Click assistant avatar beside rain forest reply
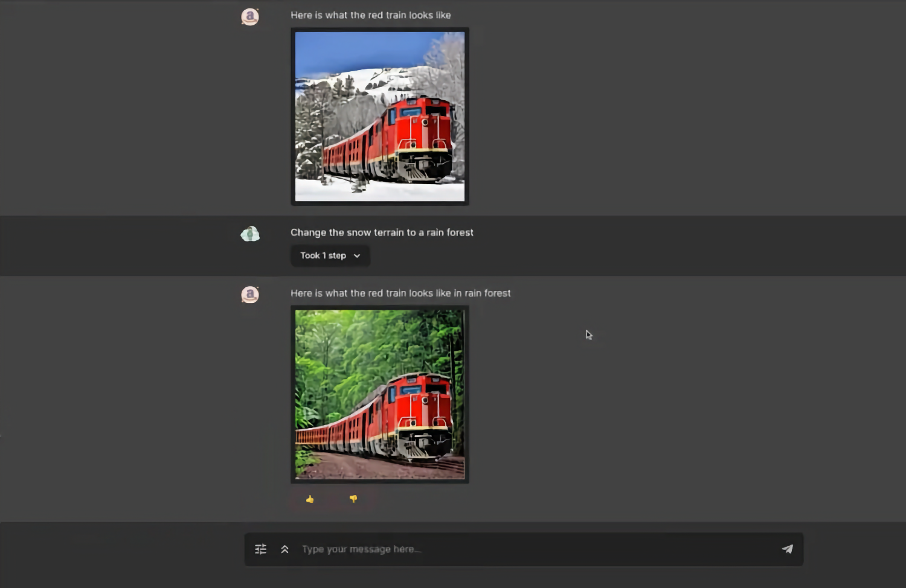The height and width of the screenshot is (588, 906). pos(250,295)
